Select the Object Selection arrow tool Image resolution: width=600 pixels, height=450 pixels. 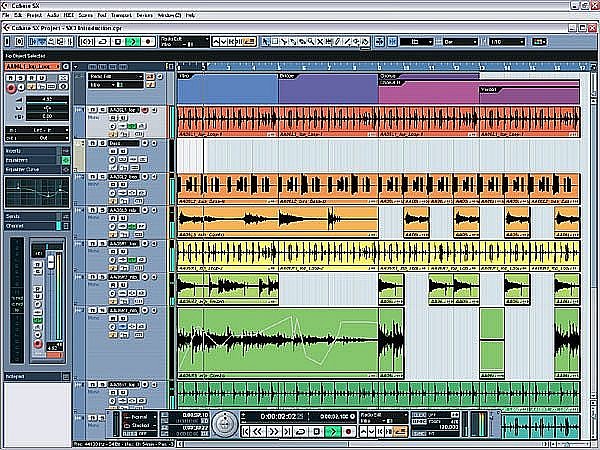click(x=265, y=42)
